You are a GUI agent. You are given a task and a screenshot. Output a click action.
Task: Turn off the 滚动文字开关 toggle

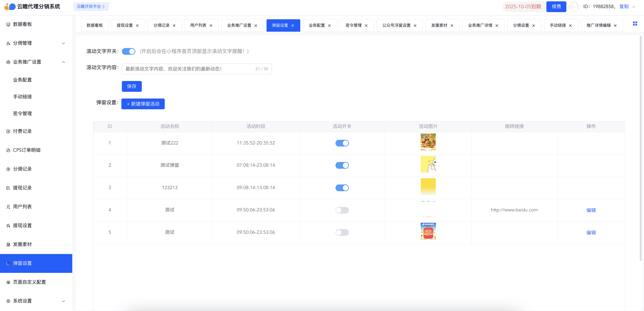[x=129, y=52]
